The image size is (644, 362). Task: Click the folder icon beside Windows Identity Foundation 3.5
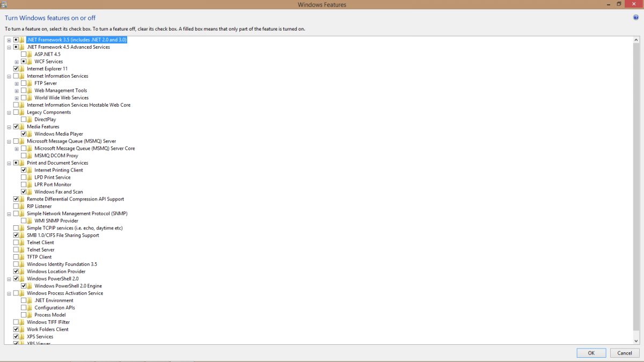click(23, 264)
